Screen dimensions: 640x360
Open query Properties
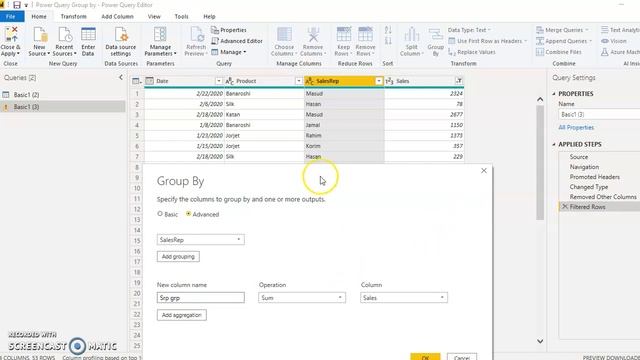coord(229,30)
